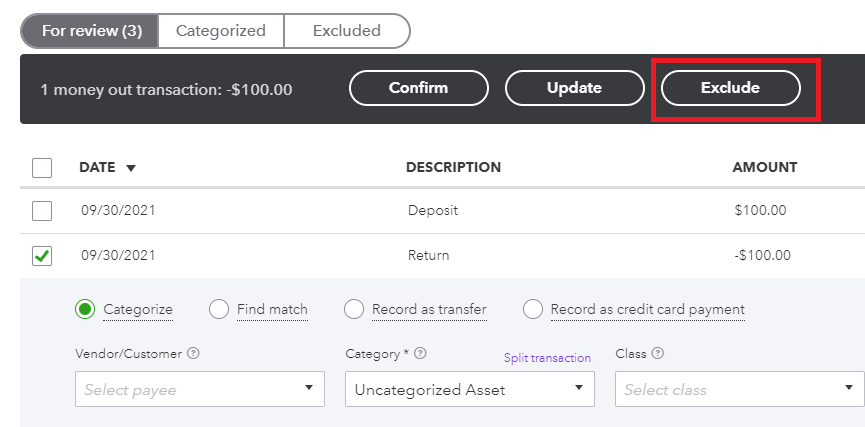
Task: Select the Find match radio option
Action: pos(219,309)
